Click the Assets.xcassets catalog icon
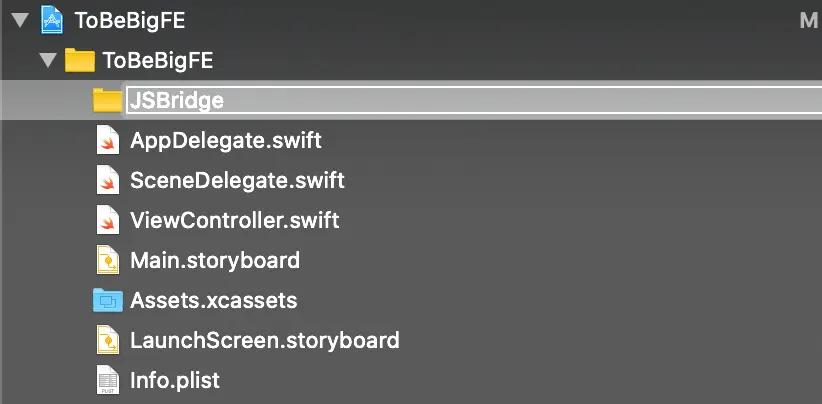Screen dimensions: 822x404 [x=107, y=300]
